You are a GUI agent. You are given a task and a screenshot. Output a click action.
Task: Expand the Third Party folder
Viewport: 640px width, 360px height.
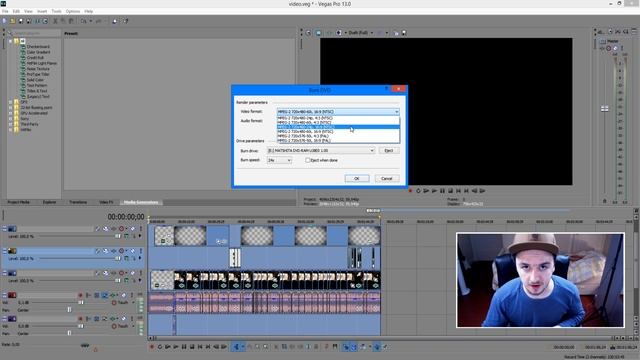tap(11, 124)
